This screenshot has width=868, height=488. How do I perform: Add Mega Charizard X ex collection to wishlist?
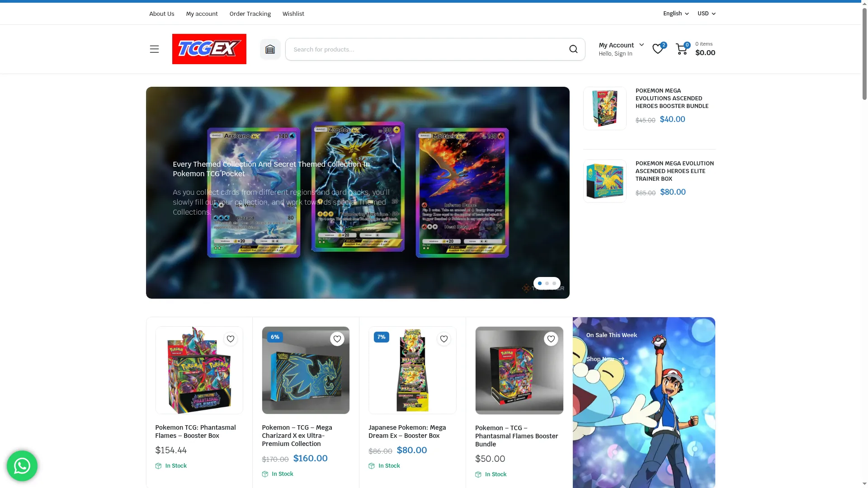337,339
